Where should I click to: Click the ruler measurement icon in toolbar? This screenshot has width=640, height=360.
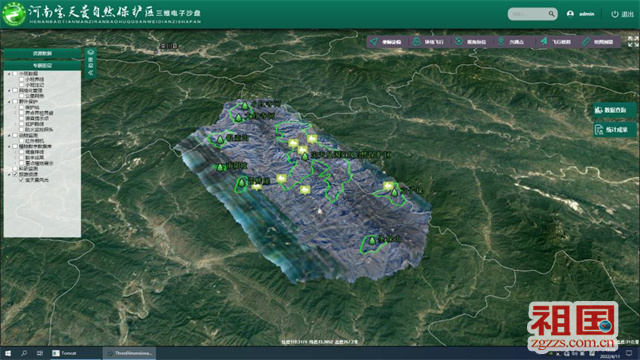coord(586,42)
